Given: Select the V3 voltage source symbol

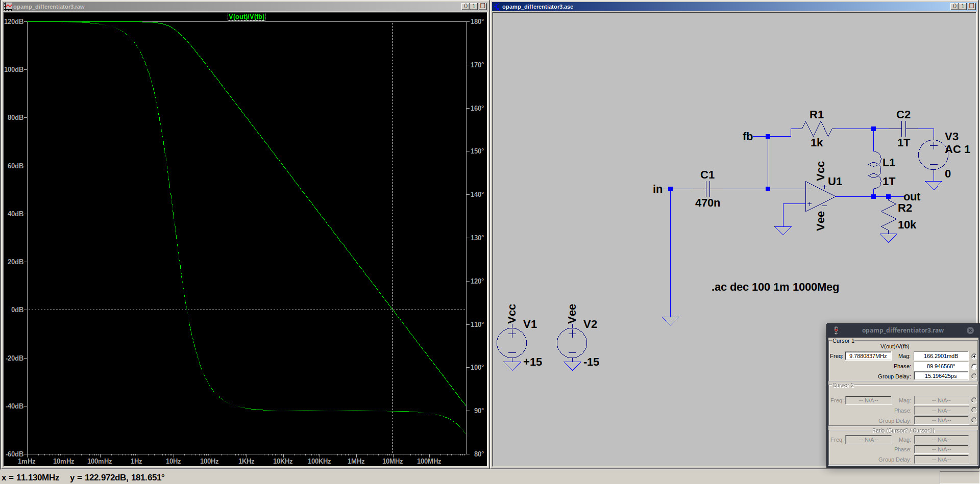Looking at the screenshot, I should 933,155.
